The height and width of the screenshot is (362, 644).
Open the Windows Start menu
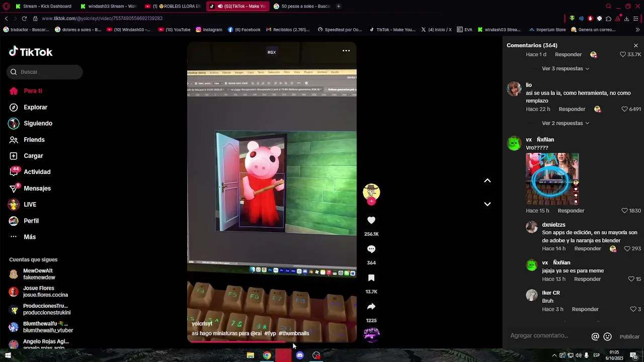8,355
